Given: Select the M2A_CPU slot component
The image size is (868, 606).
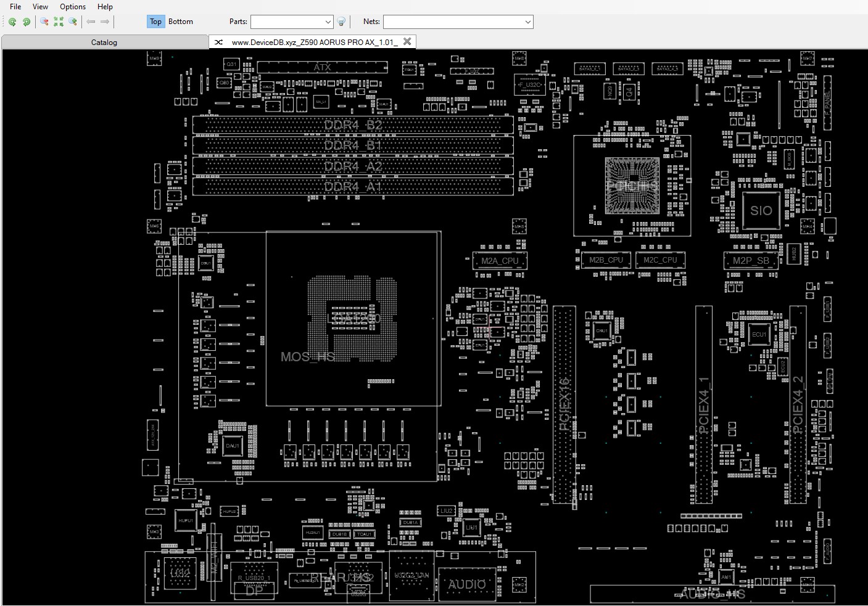Looking at the screenshot, I should pyautogui.click(x=500, y=261).
